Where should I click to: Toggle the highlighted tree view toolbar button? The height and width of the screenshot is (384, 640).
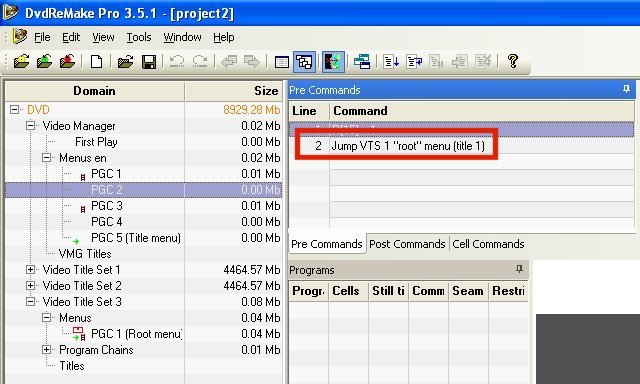(x=304, y=62)
